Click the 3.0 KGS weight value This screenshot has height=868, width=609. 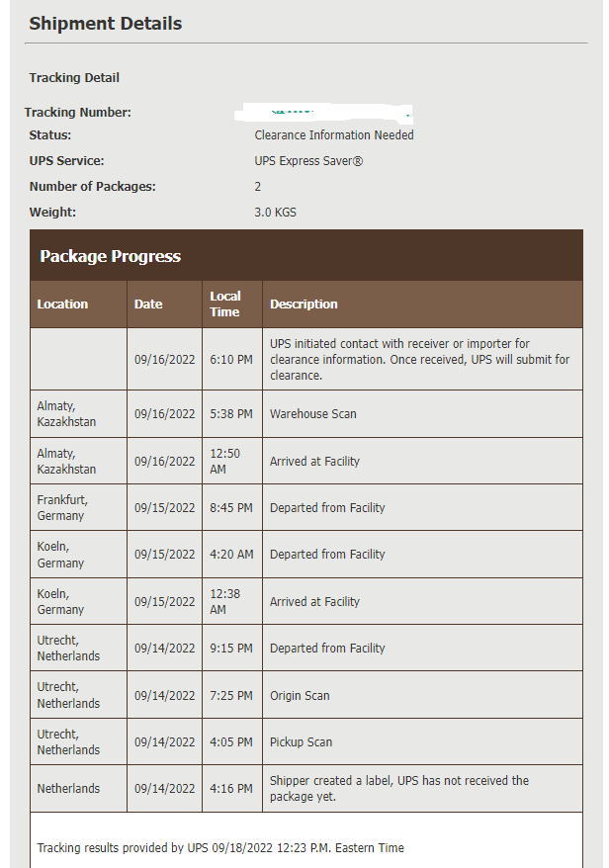[275, 213]
